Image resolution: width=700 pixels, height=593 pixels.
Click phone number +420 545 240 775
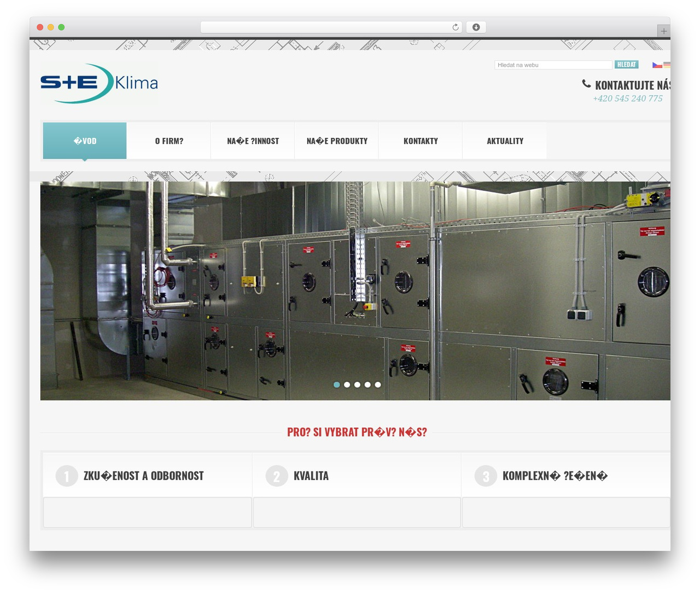(x=628, y=98)
